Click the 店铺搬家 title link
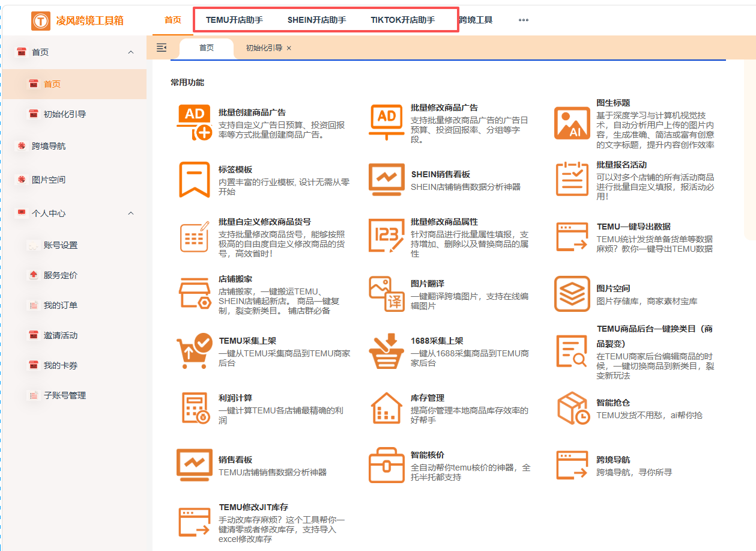Image resolution: width=756 pixels, height=551 pixels. [x=235, y=279]
